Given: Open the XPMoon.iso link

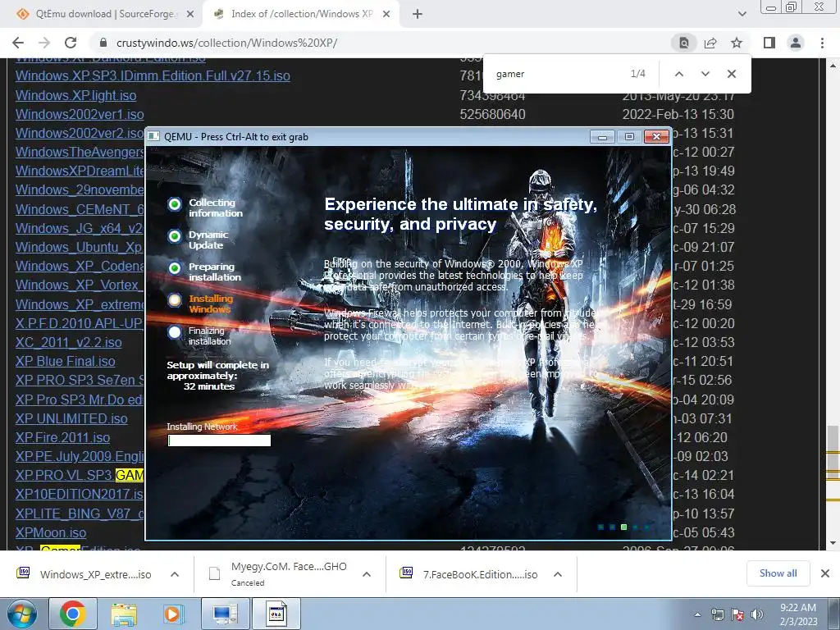Looking at the screenshot, I should (50, 532).
